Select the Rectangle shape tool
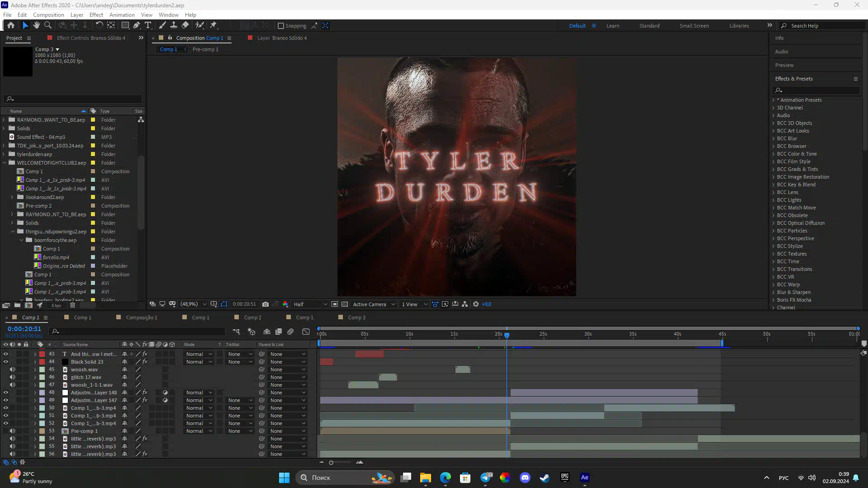Viewport: 868px width, 488px height. (x=125, y=25)
